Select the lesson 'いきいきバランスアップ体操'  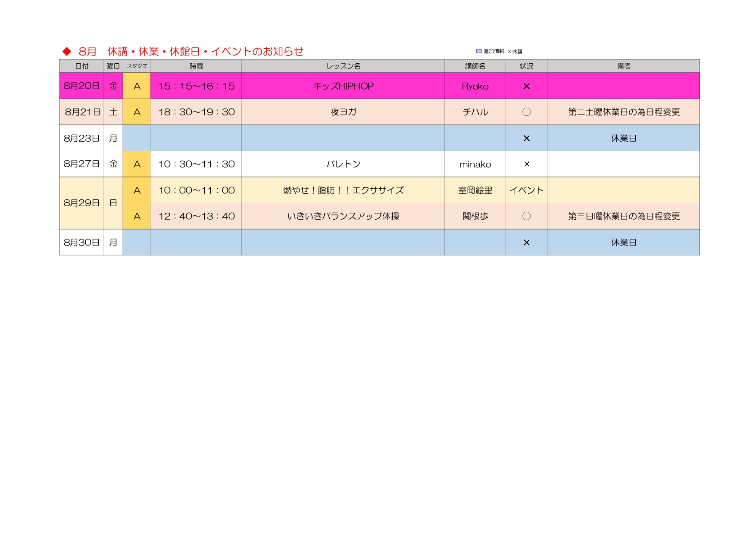coord(343,216)
